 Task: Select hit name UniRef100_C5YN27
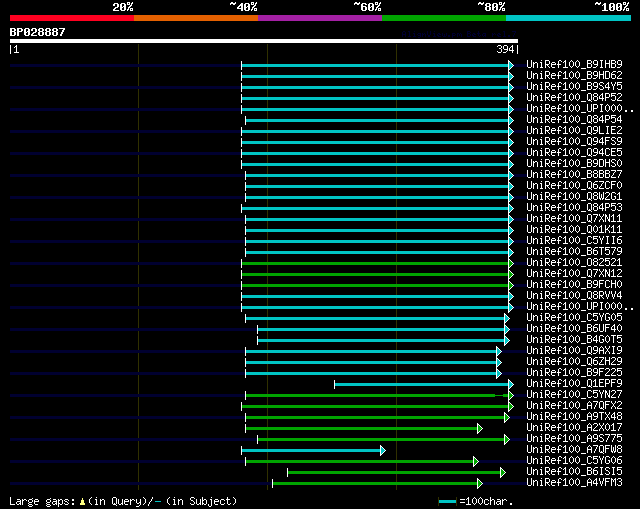(x=574, y=395)
